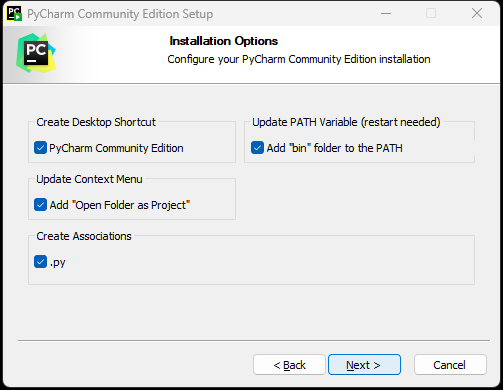Close the PyCharm Community Edition Setup dialog
Screen dimensions: 503x390
click(477, 14)
